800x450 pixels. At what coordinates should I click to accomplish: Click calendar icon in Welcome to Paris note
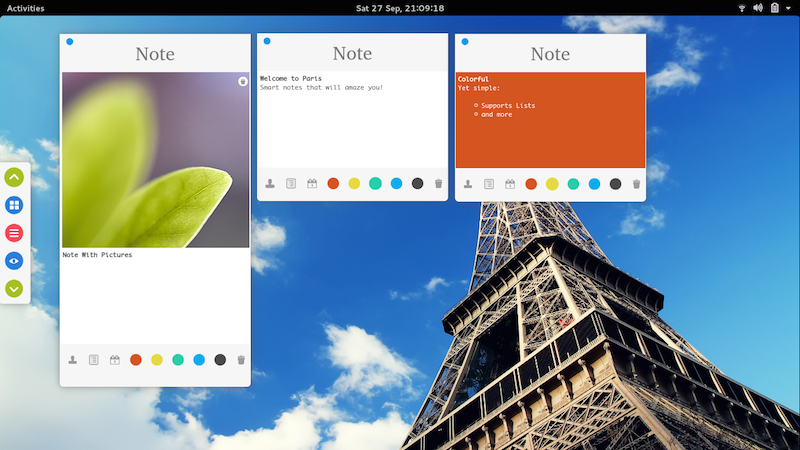point(312,183)
